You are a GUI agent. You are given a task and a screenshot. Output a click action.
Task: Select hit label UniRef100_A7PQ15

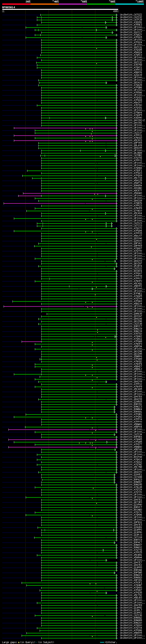(x=131, y=37)
